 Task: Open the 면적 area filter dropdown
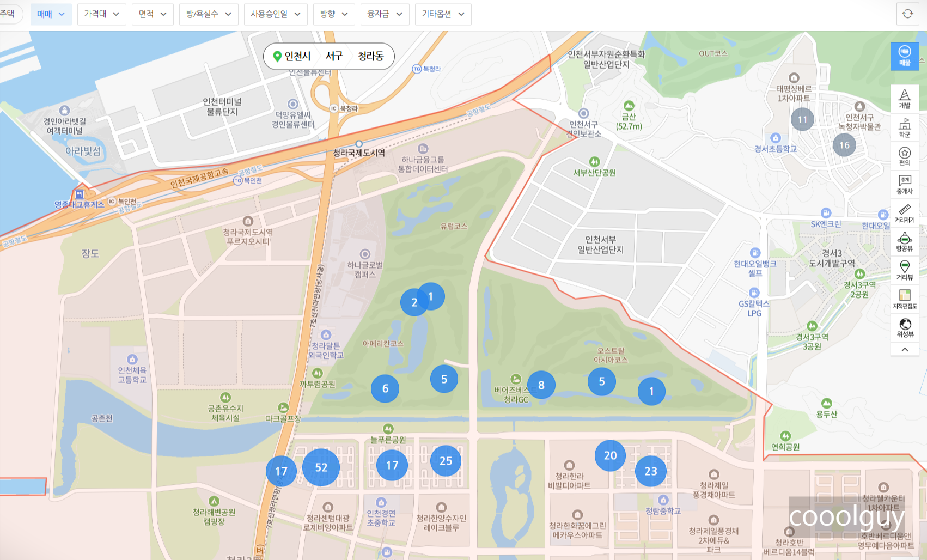click(153, 14)
